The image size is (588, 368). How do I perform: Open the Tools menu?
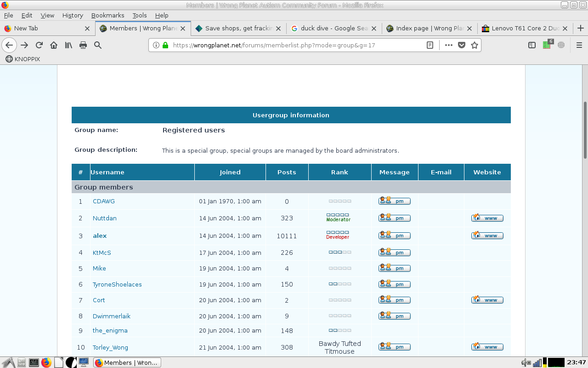(140, 15)
